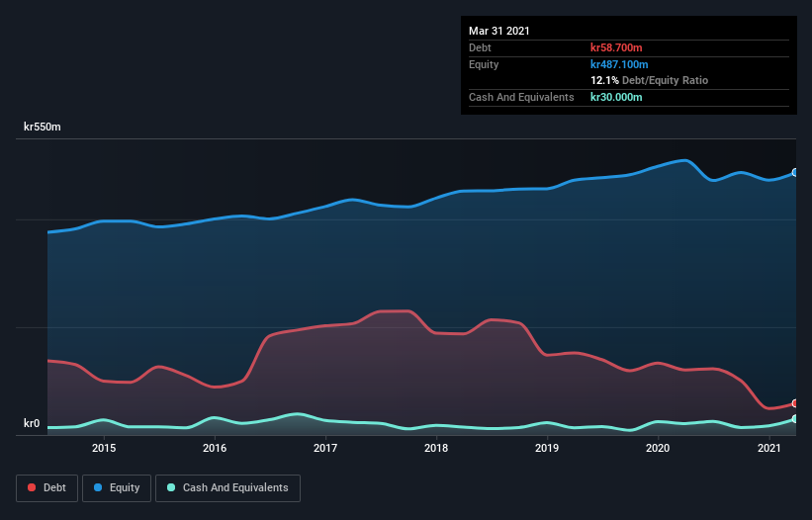This screenshot has width=812, height=520.
Task: Click the 2015 x-axis label
Action: point(104,448)
